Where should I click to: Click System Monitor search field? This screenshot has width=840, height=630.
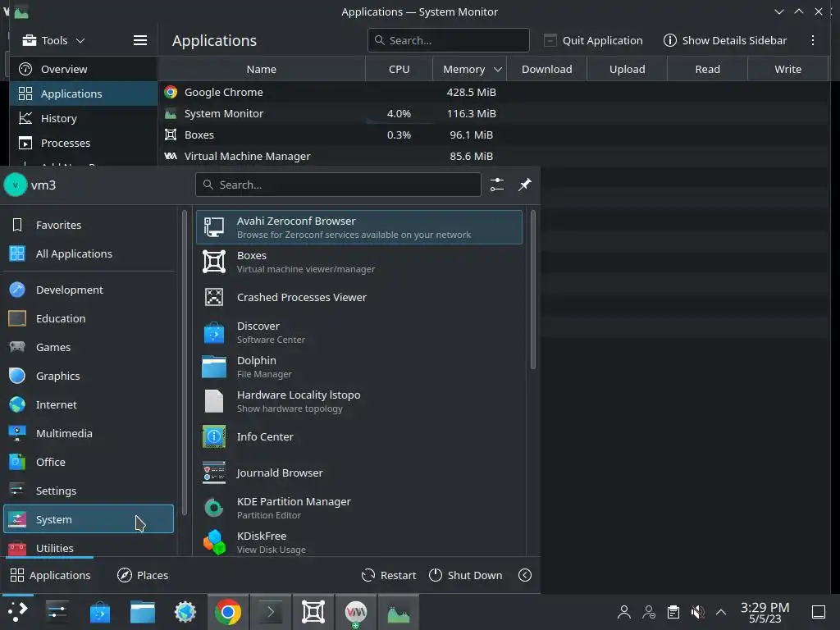(x=449, y=40)
